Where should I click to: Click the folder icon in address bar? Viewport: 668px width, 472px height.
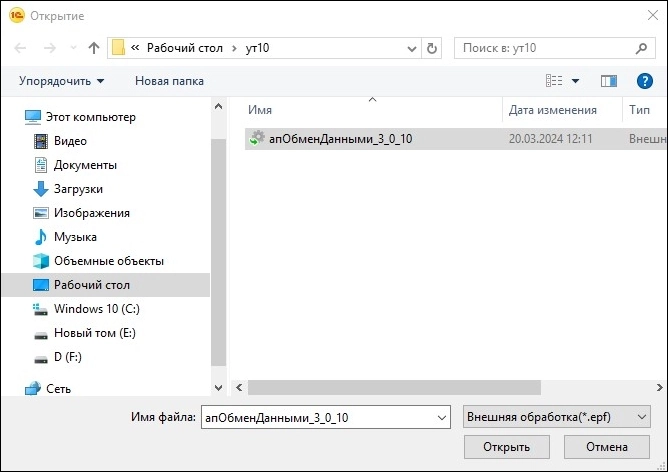pyautogui.click(x=118, y=48)
